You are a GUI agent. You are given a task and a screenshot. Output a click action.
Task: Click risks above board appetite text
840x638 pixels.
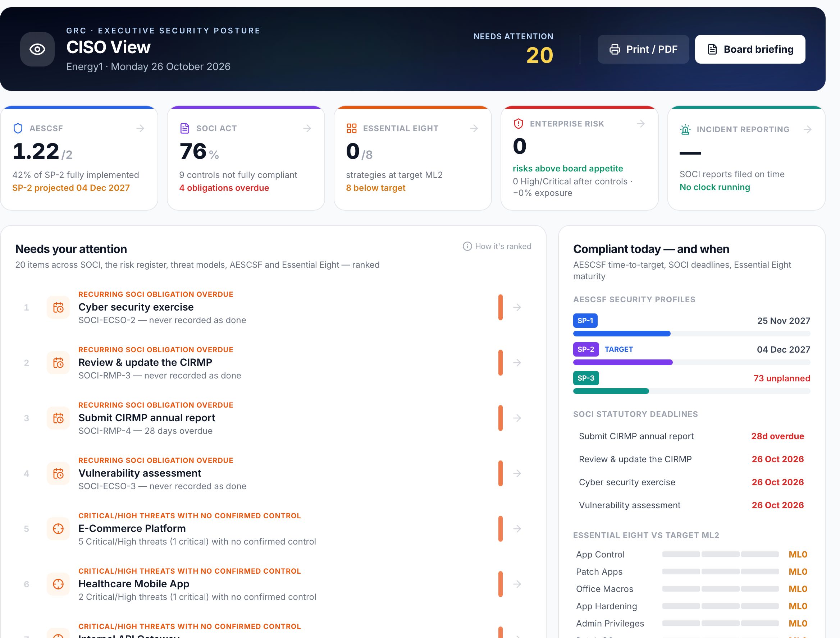pos(567,169)
